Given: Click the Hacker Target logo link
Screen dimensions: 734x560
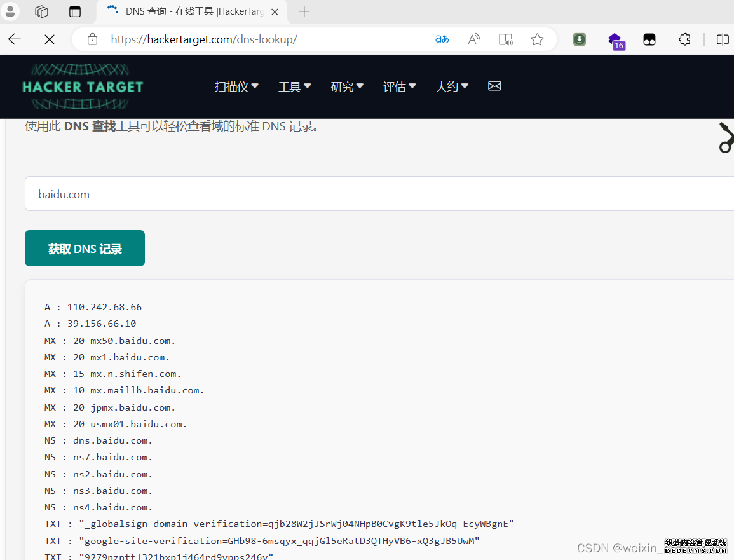Looking at the screenshot, I should [x=83, y=86].
